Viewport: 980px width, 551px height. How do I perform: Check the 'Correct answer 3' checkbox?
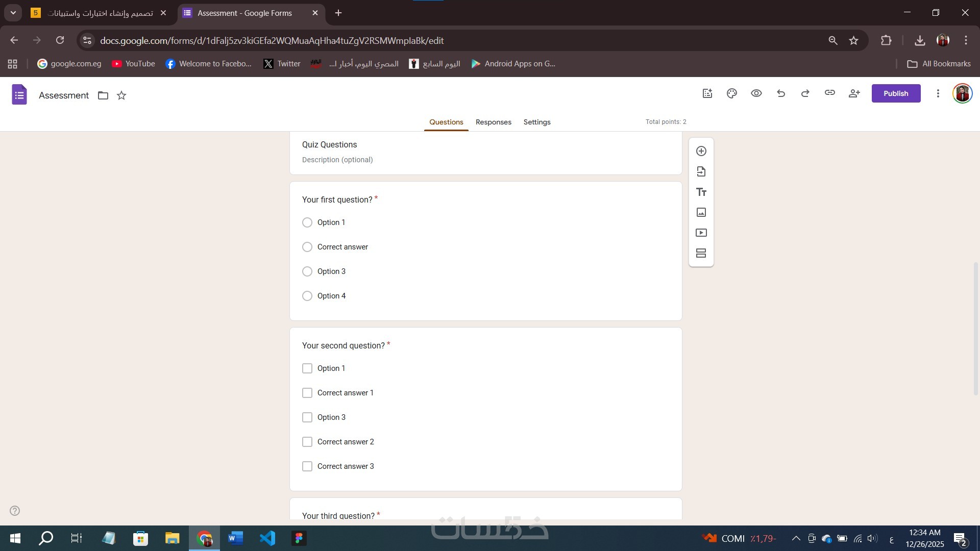point(307,466)
